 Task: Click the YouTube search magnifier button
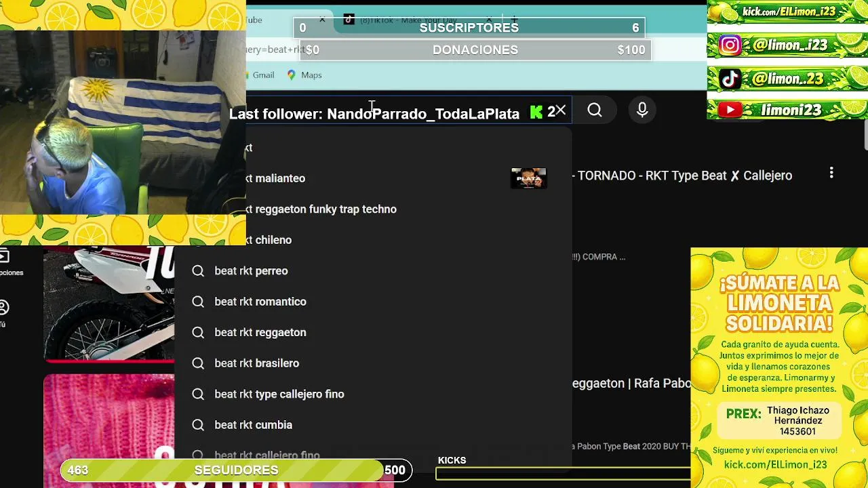tap(595, 110)
